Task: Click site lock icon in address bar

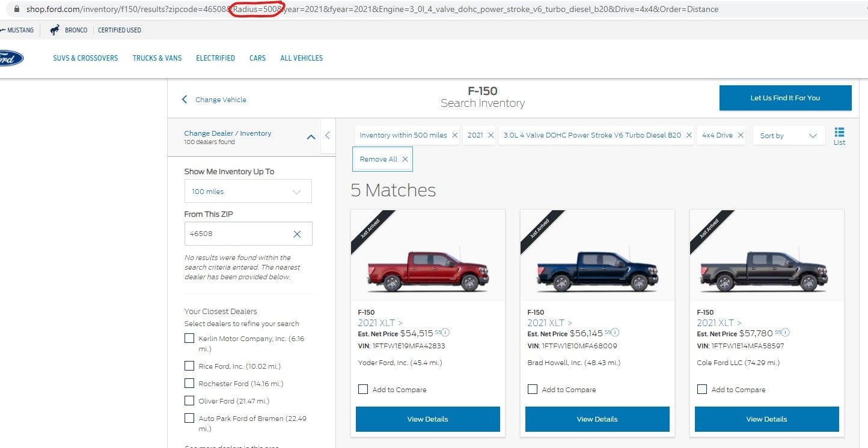Action: (x=16, y=9)
